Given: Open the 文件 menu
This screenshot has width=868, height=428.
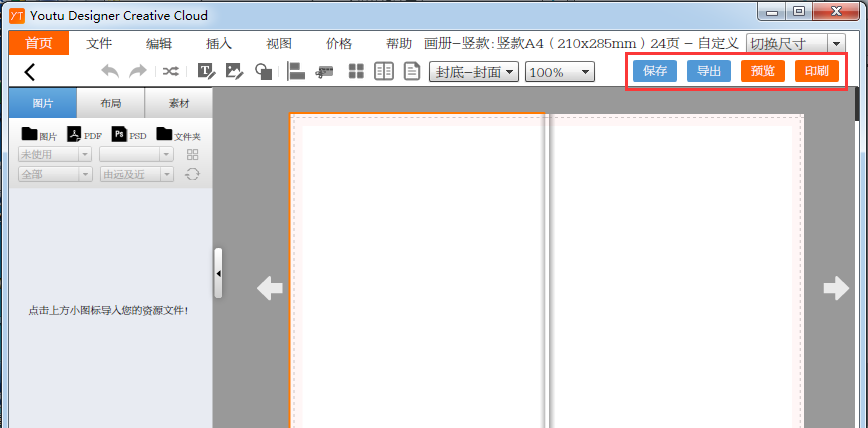Looking at the screenshot, I should 99,44.
